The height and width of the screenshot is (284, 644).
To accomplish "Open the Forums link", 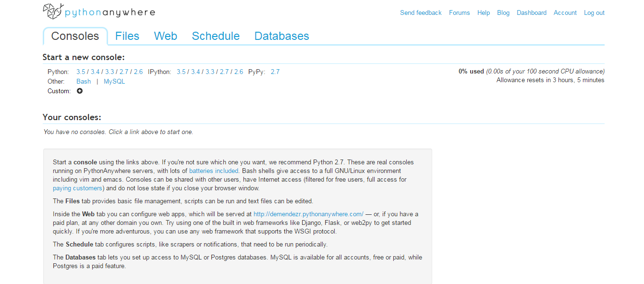I will [x=460, y=13].
